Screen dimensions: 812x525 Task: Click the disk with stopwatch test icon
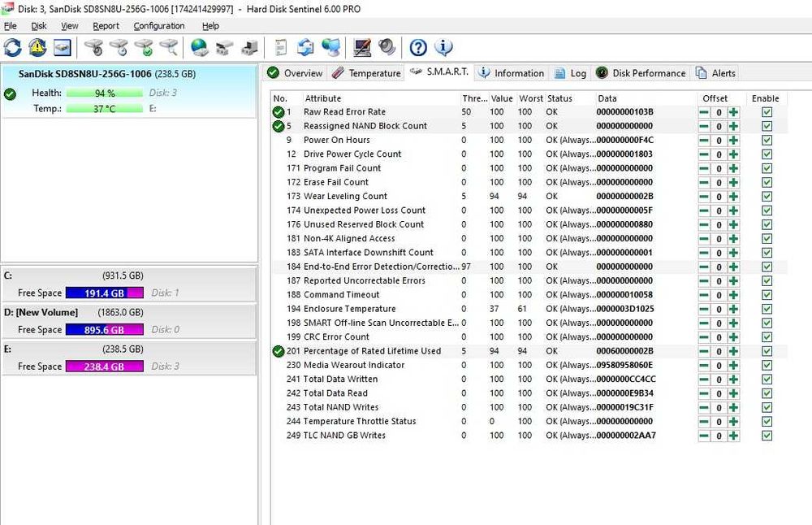(x=94, y=48)
